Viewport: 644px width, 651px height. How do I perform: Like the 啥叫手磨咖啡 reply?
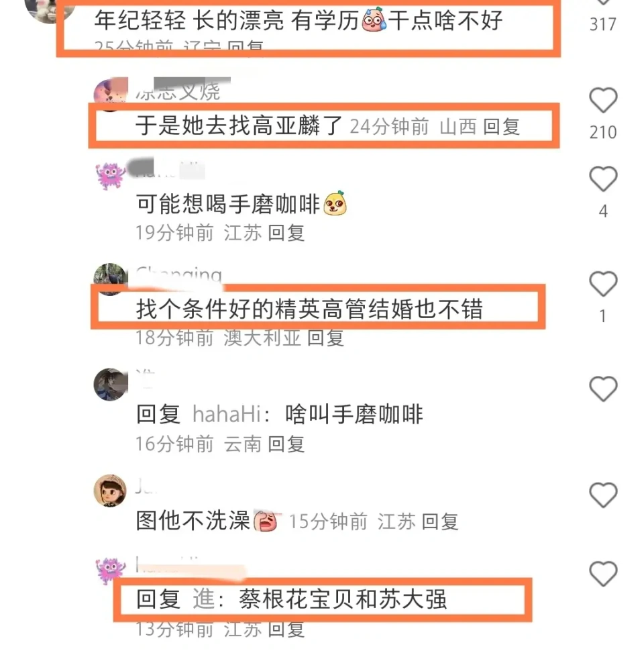coord(603,389)
